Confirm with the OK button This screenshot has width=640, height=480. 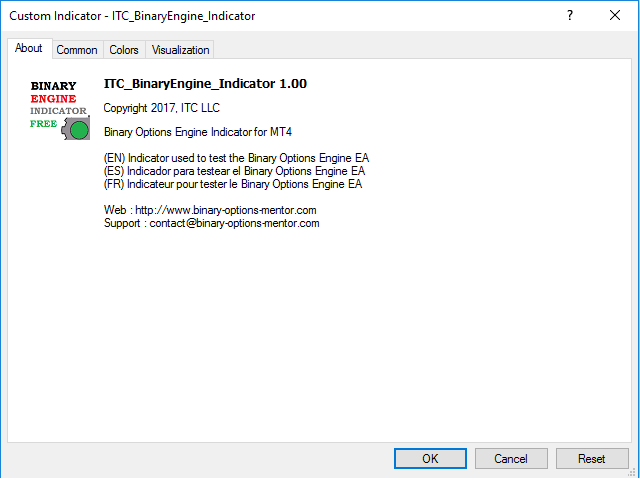pyautogui.click(x=430, y=458)
